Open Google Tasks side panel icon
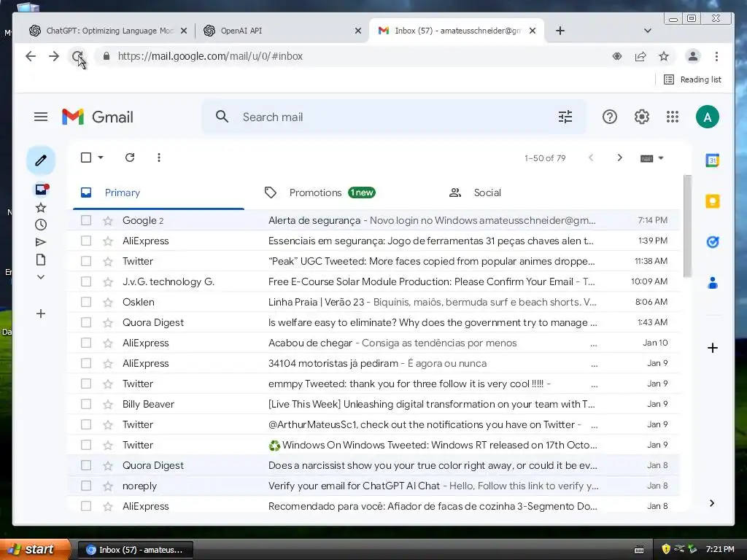 (713, 242)
